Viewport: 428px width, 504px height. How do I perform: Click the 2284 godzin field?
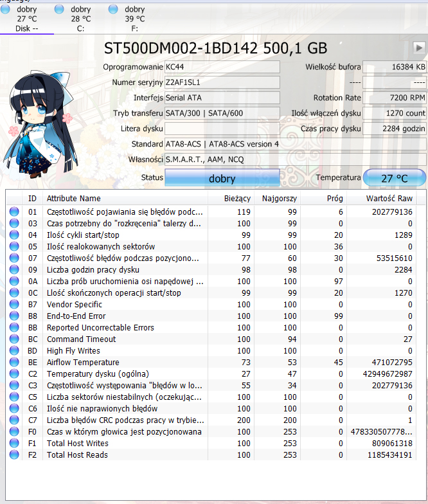395,129
